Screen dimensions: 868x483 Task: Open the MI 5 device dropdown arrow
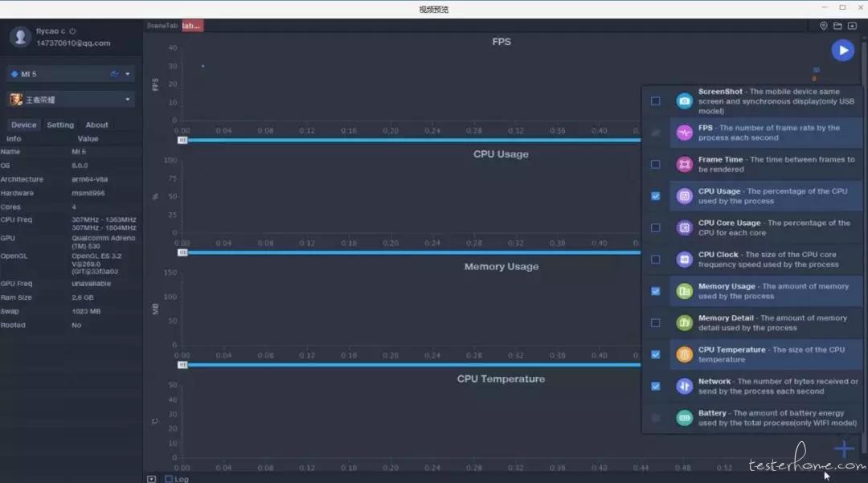[128, 74]
